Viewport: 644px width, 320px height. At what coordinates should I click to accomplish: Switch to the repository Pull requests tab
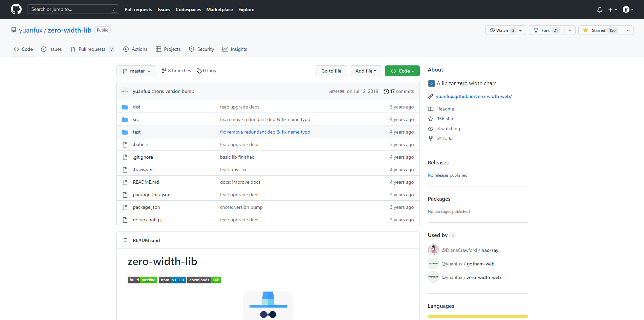(92, 49)
